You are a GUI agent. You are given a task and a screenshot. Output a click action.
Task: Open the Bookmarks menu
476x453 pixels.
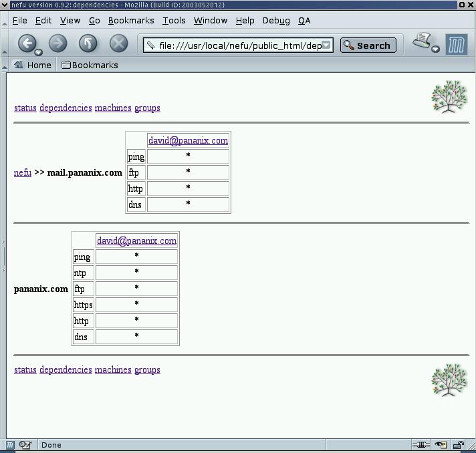(131, 21)
